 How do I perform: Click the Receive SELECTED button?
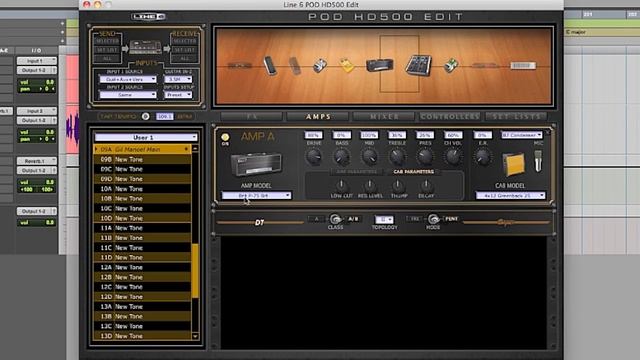pos(184,41)
